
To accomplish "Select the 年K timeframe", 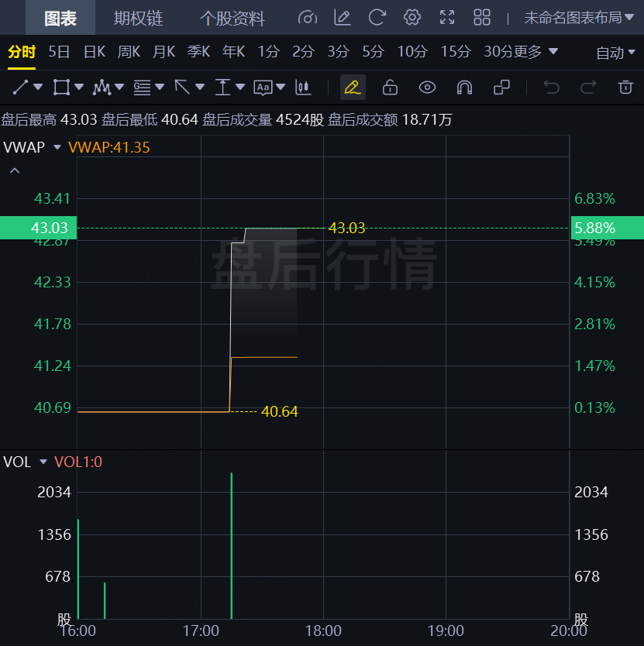I will click(x=233, y=52).
